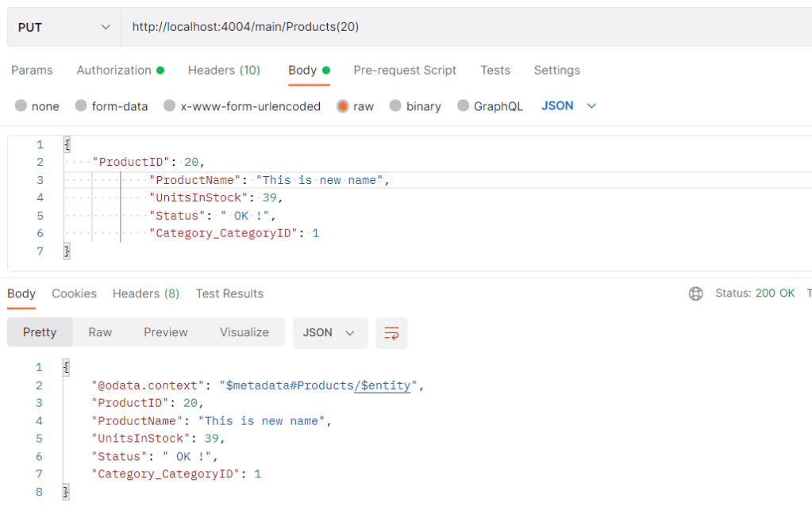Choose x-www-form-urlencoded body type
The height and width of the screenshot is (529, 812).
click(169, 106)
